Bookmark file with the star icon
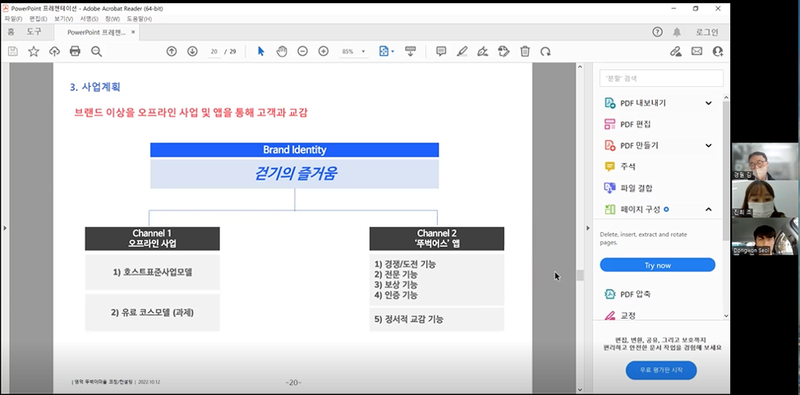This screenshot has height=395, width=800. 34,51
